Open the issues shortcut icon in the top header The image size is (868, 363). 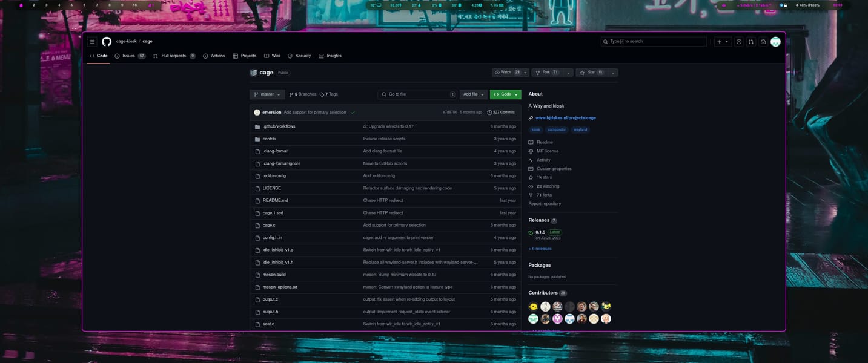(x=739, y=42)
